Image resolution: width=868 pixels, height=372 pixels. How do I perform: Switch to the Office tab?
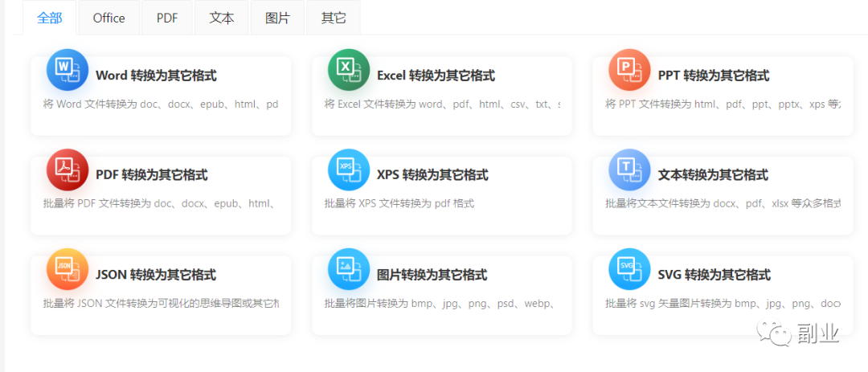(x=108, y=18)
